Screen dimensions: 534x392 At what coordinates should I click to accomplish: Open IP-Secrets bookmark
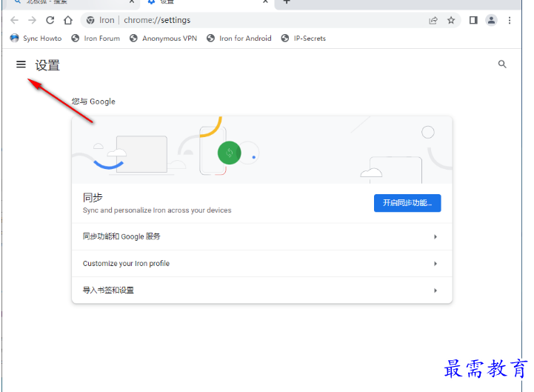304,39
